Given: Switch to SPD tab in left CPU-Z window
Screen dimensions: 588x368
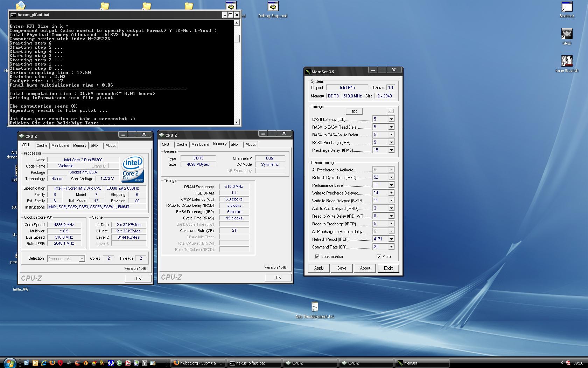Looking at the screenshot, I should 94,145.
